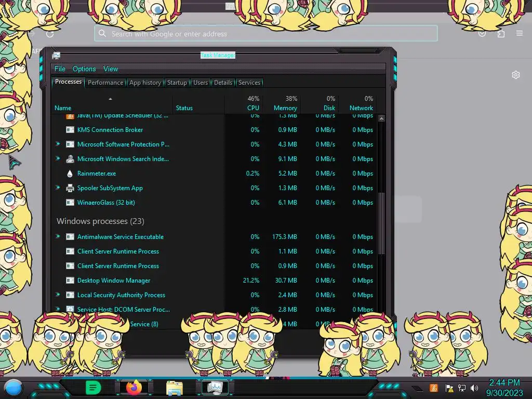This screenshot has width=532, height=399.
Task: Open the volume speaker tray icon
Action: point(474,388)
